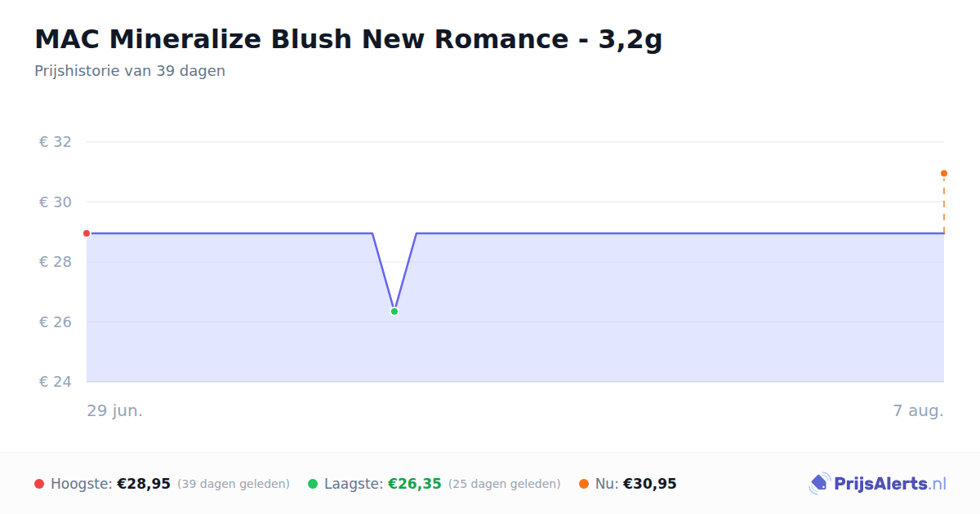Click the highest price value €28,95
980x514 pixels.
[144, 484]
